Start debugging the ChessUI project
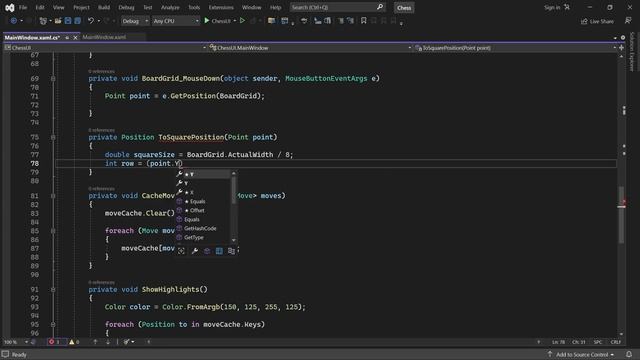The height and width of the screenshot is (360, 640). click(x=218, y=21)
